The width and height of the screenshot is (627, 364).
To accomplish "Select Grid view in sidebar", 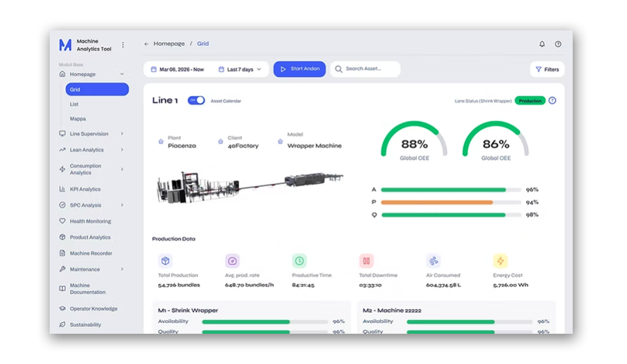I will tap(97, 89).
